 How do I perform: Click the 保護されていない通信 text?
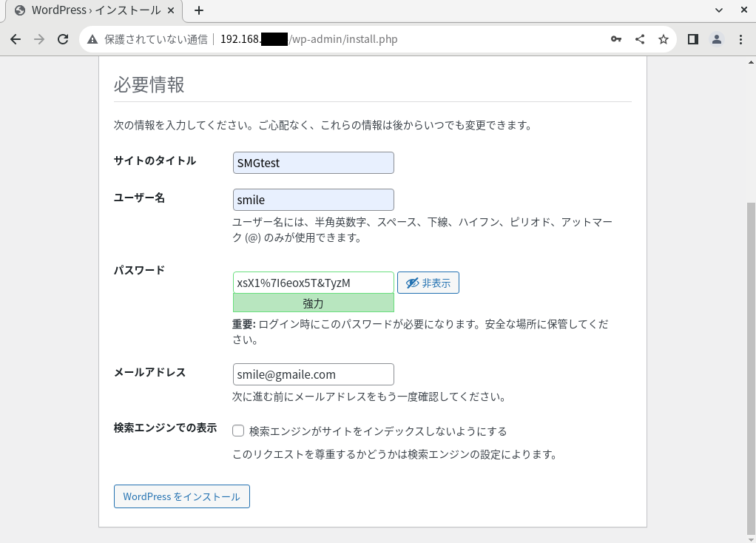(156, 39)
